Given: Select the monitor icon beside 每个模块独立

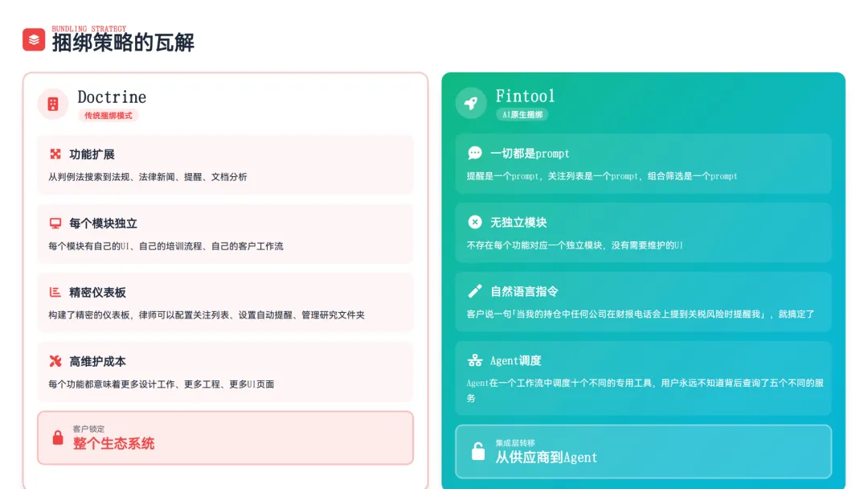Looking at the screenshot, I should pyautogui.click(x=55, y=223).
